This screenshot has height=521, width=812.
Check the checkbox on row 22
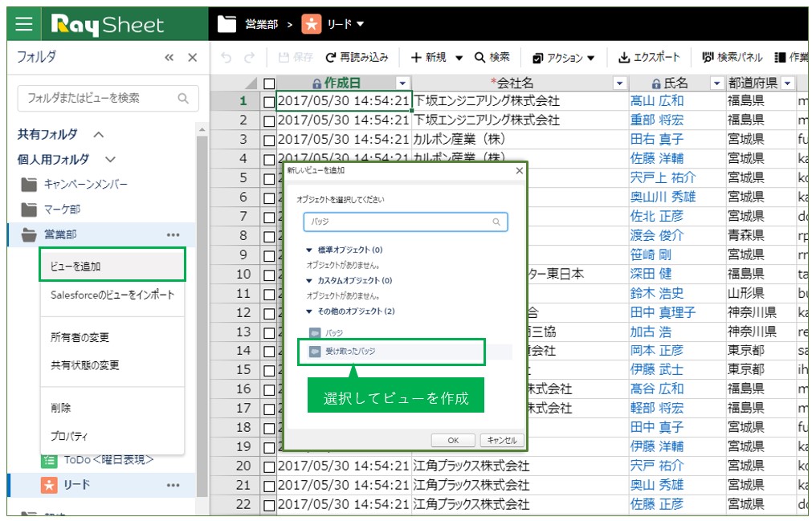point(268,507)
